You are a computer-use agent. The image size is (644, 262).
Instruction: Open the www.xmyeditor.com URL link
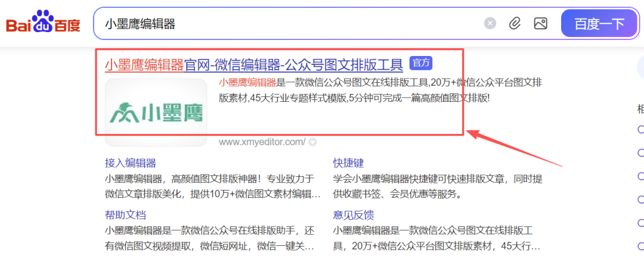pyautogui.click(x=262, y=142)
